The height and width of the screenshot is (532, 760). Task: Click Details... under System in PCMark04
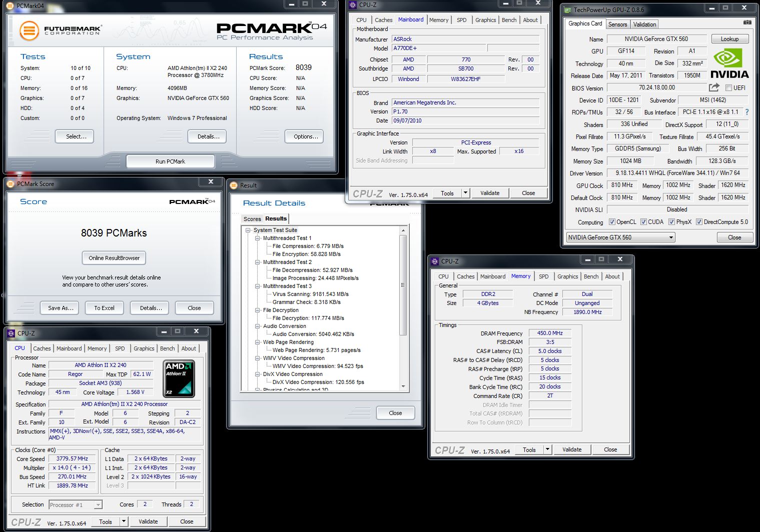click(x=208, y=136)
